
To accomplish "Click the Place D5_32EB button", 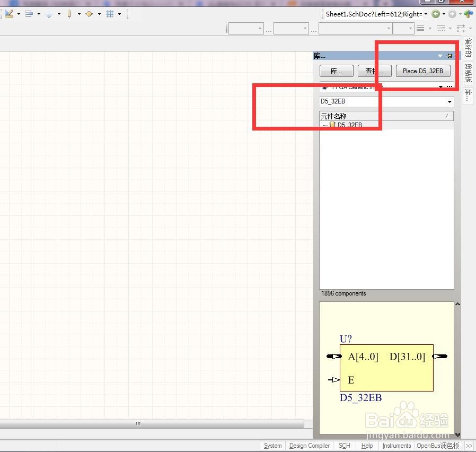I will [x=423, y=71].
